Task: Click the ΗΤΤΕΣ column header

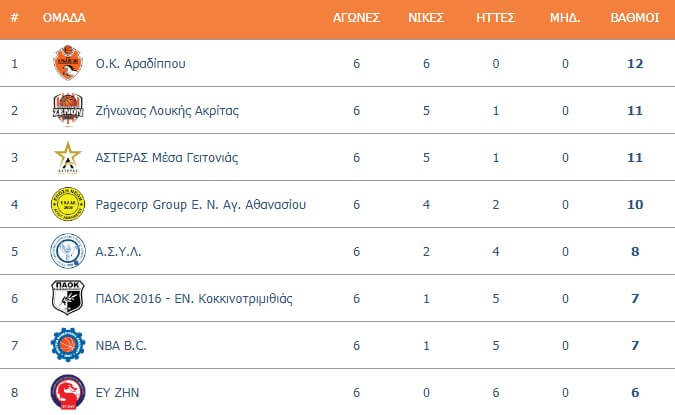Action: (495, 18)
